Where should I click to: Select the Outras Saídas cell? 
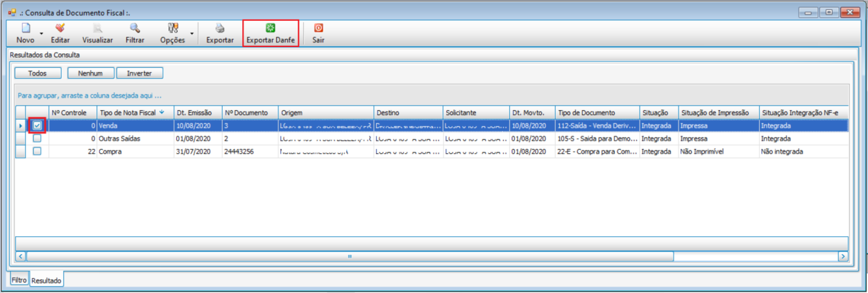pos(135,139)
